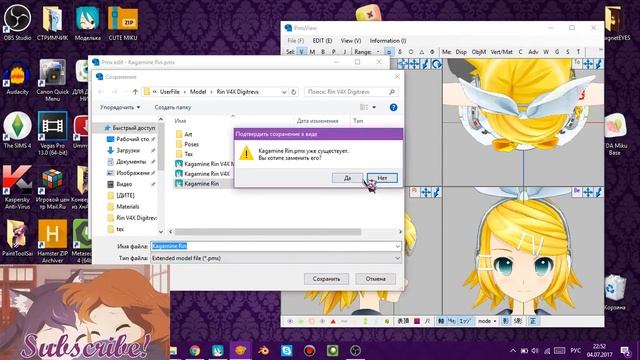Click the refresh icon next to address bar

point(293,92)
